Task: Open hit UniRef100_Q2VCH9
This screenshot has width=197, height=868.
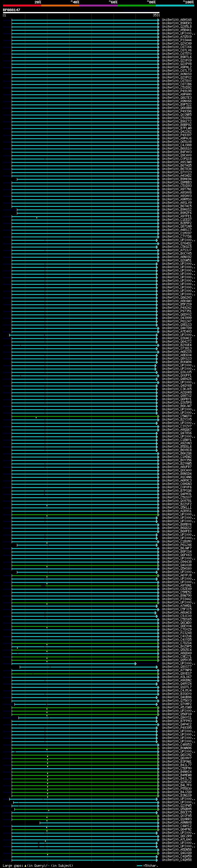Action: (177, 43)
